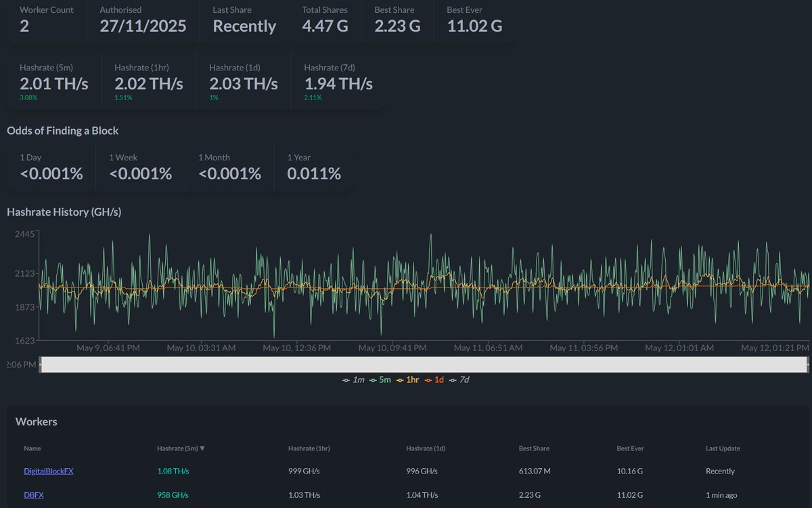
Task: Toggle the 5m series in chart legend
Action: pyautogui.click(x=380, y=380)
